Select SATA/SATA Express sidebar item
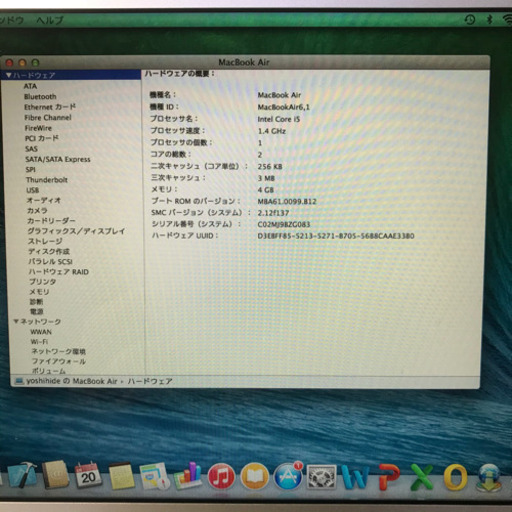This screenshot has height=512, width=512. [58, 159]
